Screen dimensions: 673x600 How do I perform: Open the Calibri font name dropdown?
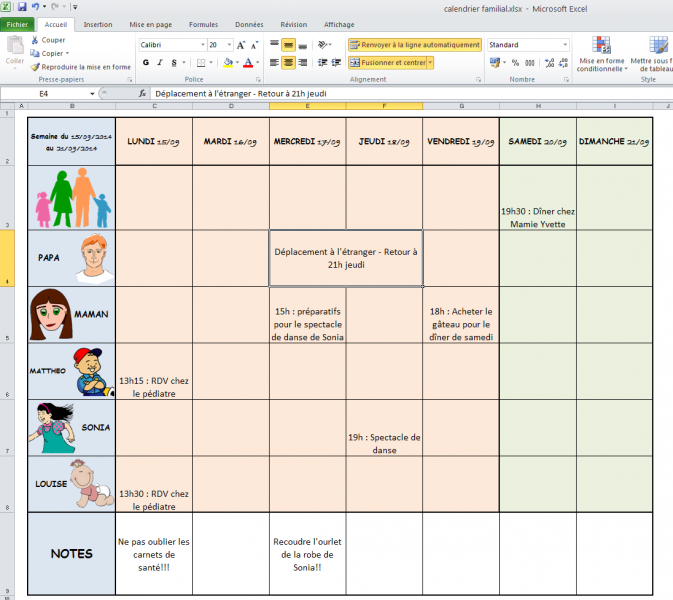pos(201,45)
